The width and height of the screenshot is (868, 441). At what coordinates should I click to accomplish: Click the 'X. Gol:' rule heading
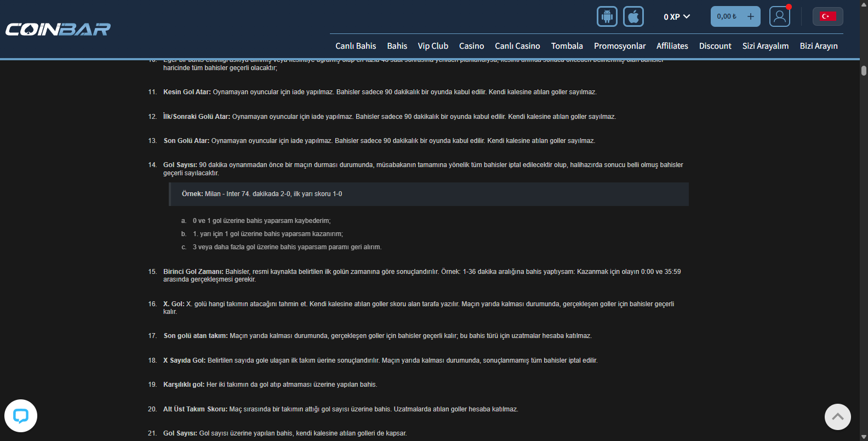pos(174,304)
